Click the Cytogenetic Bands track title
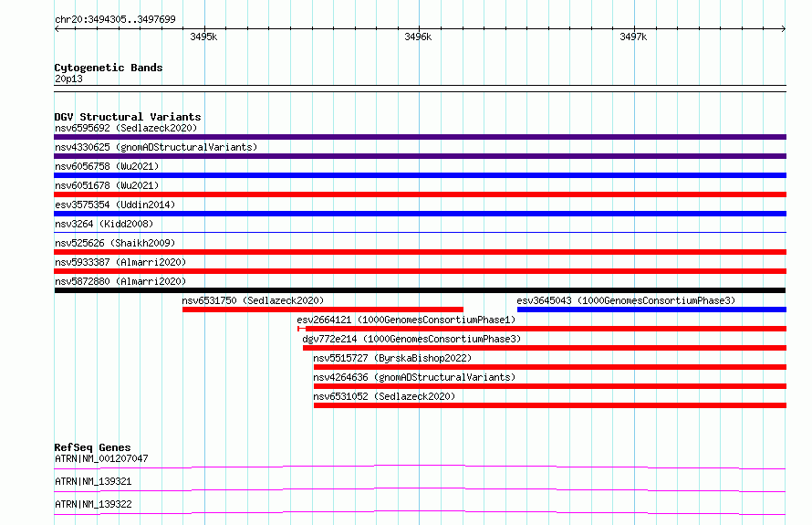 click(109, 68)
